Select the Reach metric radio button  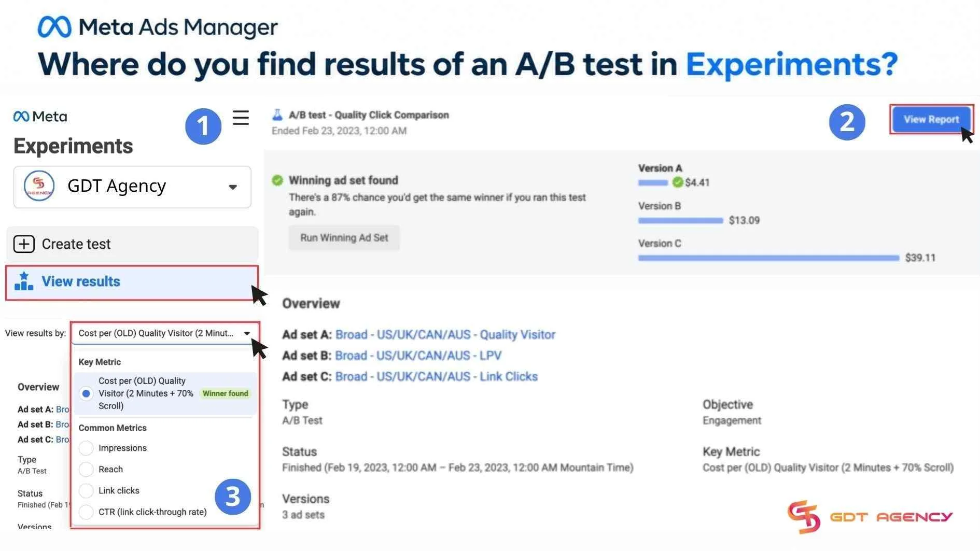click(x=86, y=469)
